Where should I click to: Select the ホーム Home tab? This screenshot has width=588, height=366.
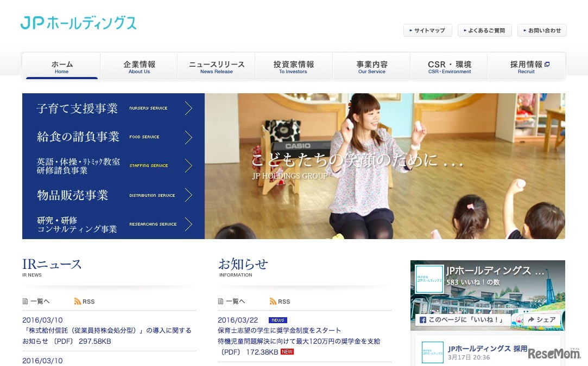click(x=62, y=67)
